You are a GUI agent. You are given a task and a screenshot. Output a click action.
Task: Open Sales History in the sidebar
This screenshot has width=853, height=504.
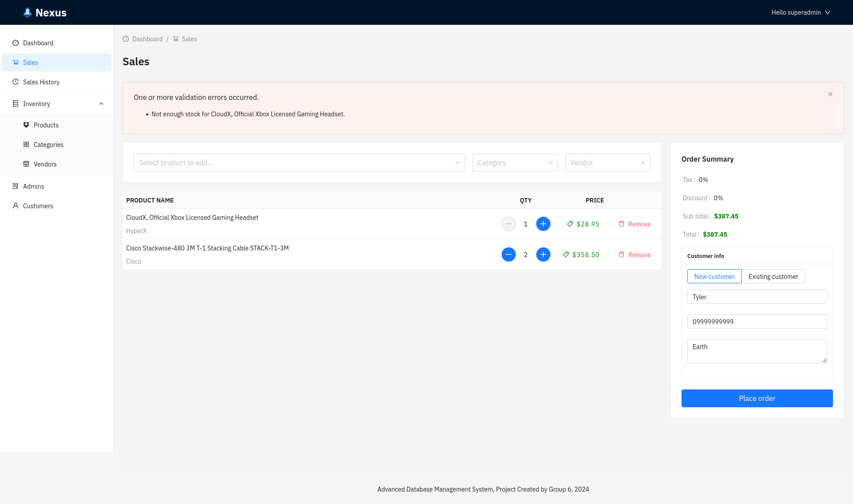click(x=41, y=82)
